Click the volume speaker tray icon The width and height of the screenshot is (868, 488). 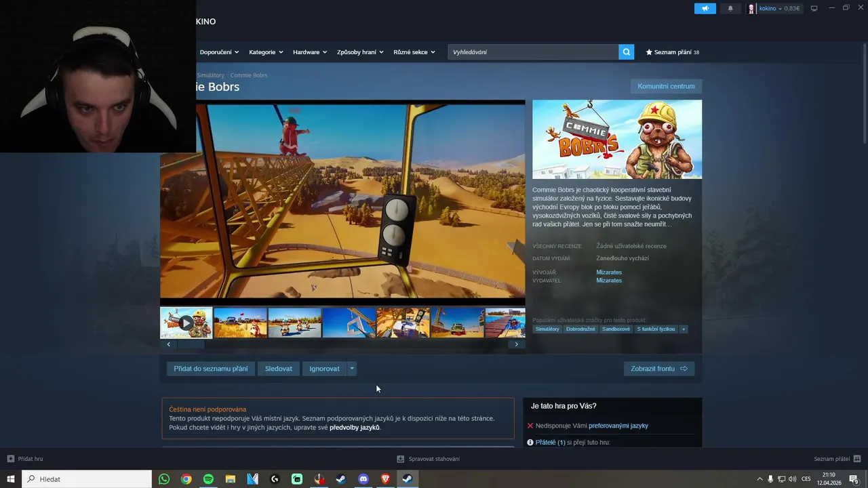[793, 479]
